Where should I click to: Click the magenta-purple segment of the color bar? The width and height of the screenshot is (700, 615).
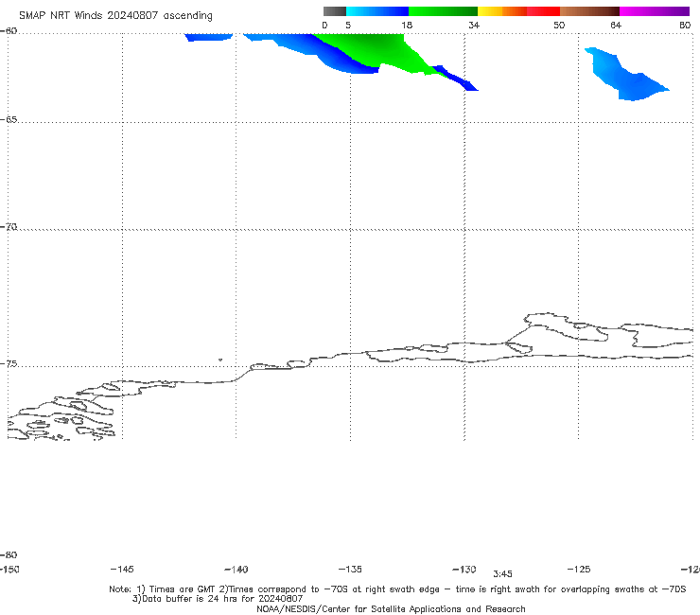click(x=655, y=11)
